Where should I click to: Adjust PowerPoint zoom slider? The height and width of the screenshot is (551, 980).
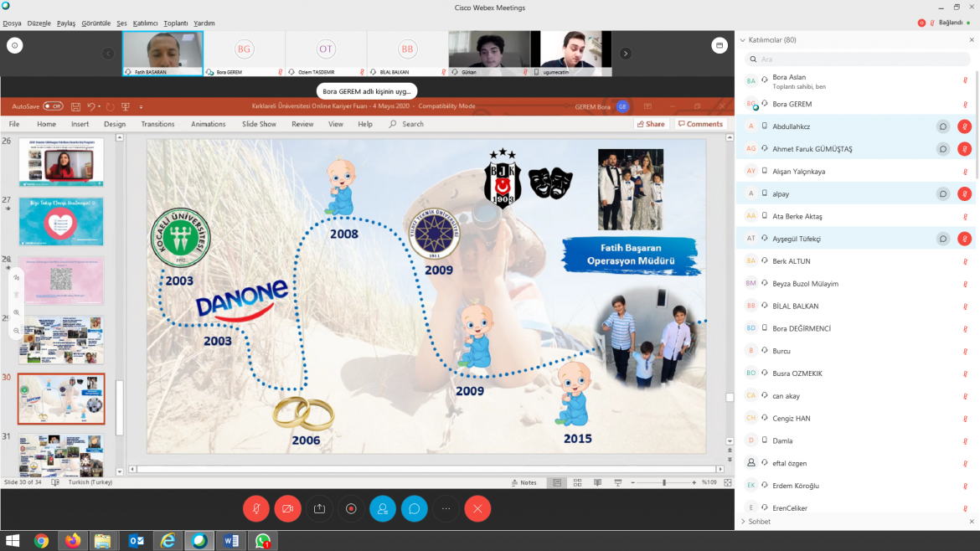[x=663, y=482]
